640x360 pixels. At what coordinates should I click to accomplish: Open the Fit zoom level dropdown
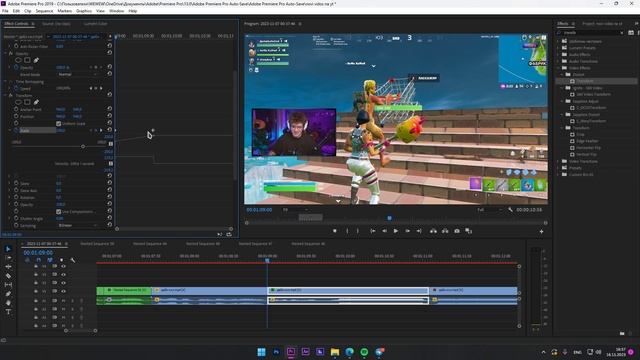[x=295, y=210]
